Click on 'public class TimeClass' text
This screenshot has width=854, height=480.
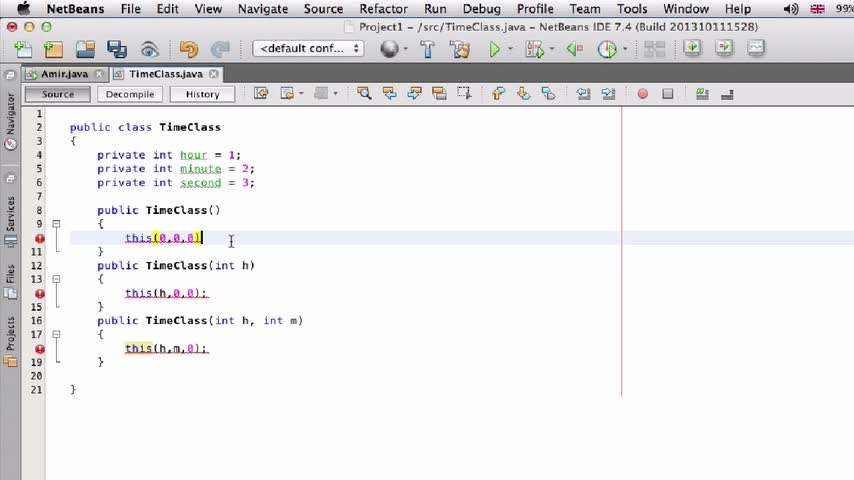coord(145,127)
